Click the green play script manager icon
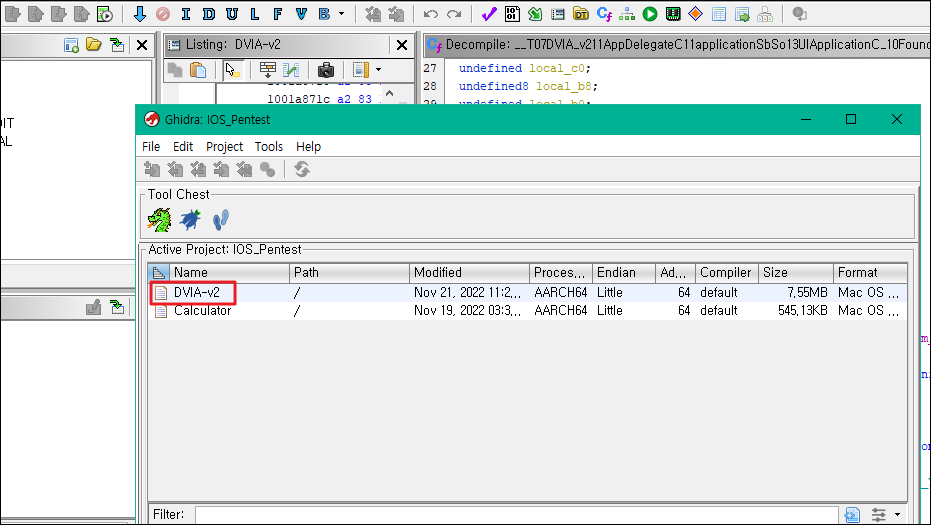 (650, 14)
